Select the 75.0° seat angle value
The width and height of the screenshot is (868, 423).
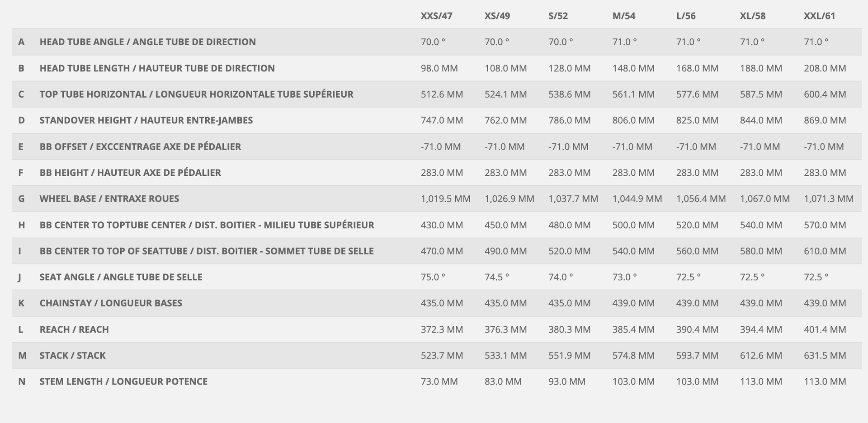433,277
